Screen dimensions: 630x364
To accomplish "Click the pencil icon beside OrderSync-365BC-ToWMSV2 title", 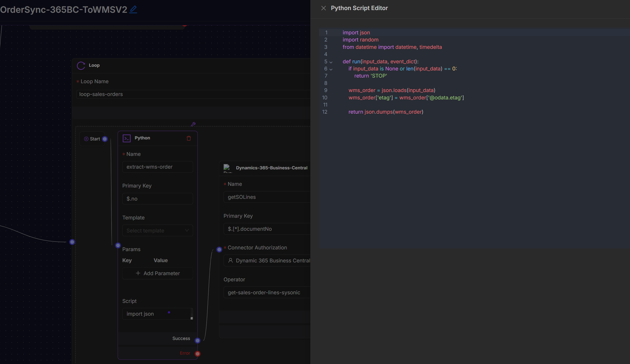I will tap(133, 9).
